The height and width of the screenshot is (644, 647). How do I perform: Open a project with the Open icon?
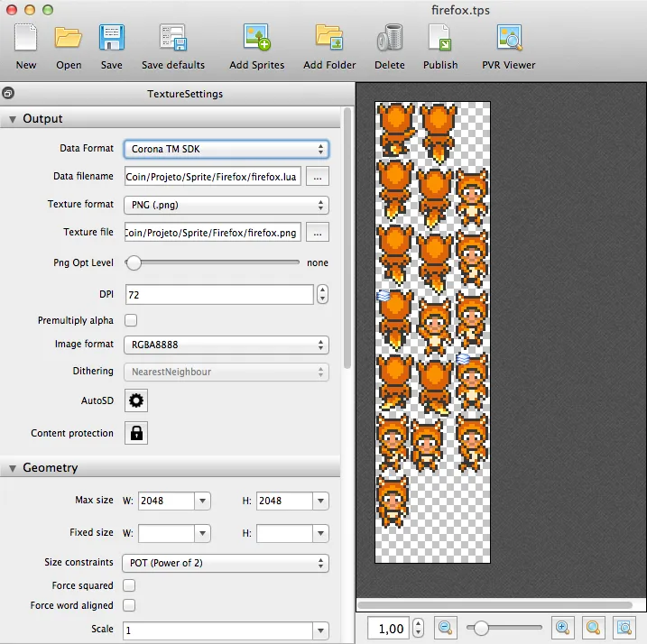pyautogui.click(x=69, y=38)
